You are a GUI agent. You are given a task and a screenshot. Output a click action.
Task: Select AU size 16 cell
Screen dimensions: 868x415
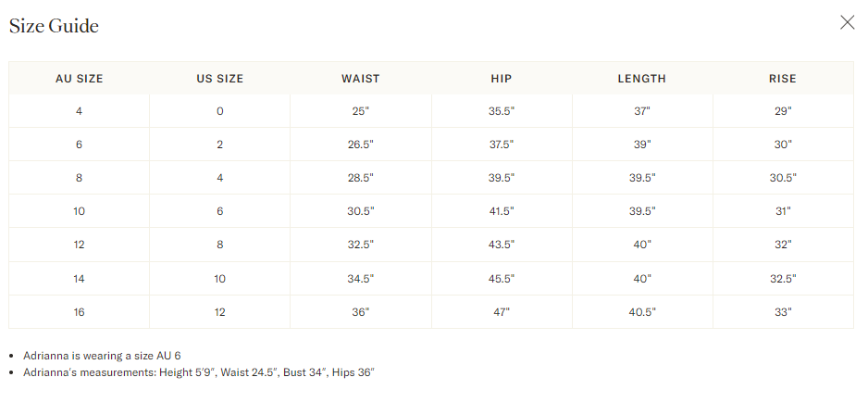click(80, 312)
